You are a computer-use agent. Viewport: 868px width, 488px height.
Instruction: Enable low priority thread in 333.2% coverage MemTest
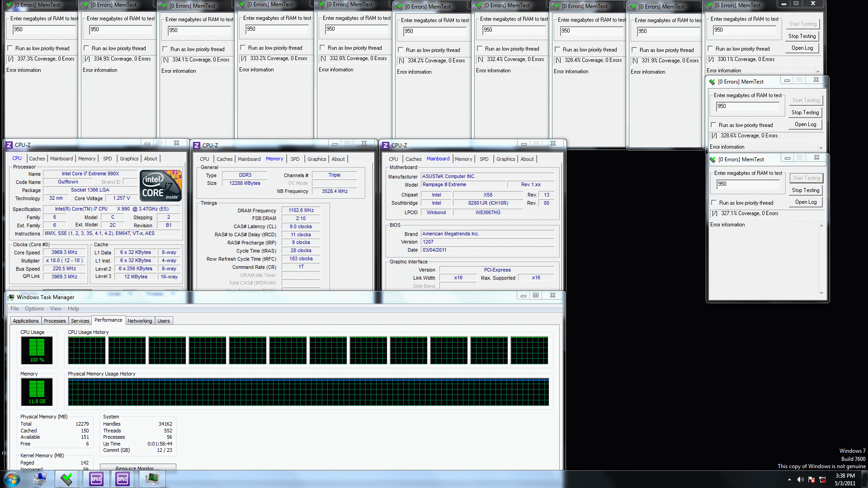coord(243,48)
